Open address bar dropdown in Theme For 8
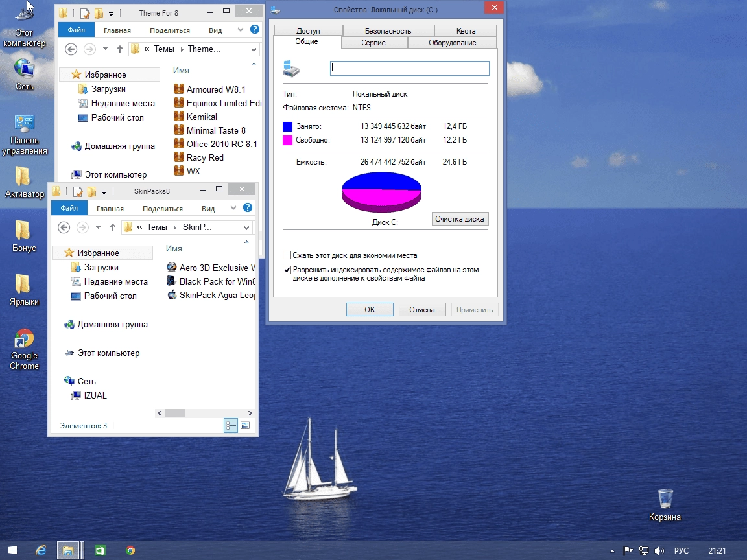 point(254,49)
